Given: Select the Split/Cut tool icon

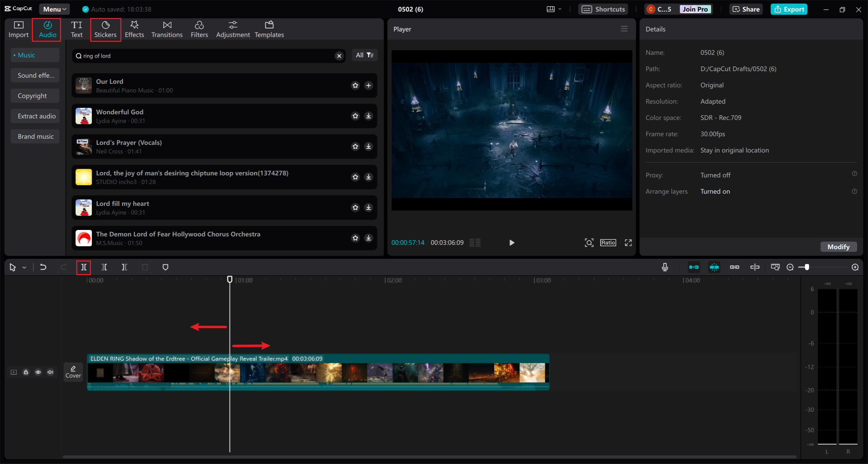Looking at the screenshot, I should click(x=84, y=267).
